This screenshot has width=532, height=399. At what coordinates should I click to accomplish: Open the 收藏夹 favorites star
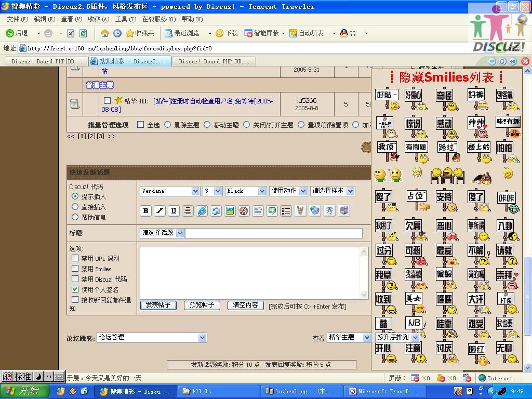click(x=140, y=33)
